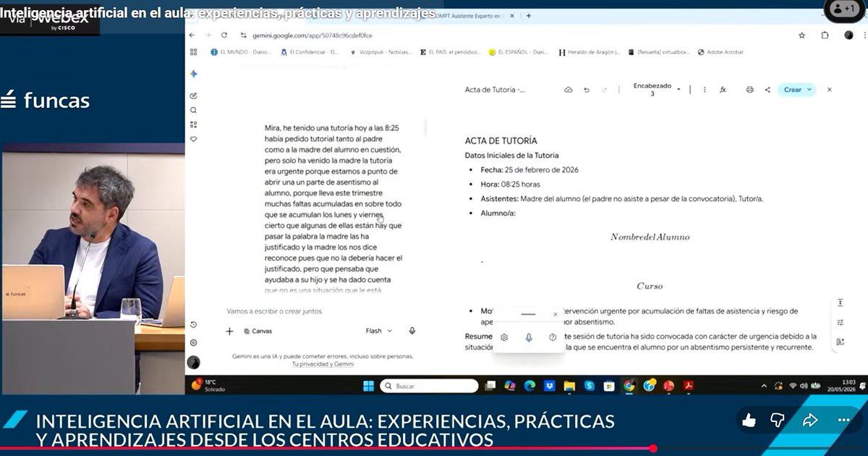Click the cloud save icon in canvas toolbar
The image size is (868, 456).
[569, 90]
